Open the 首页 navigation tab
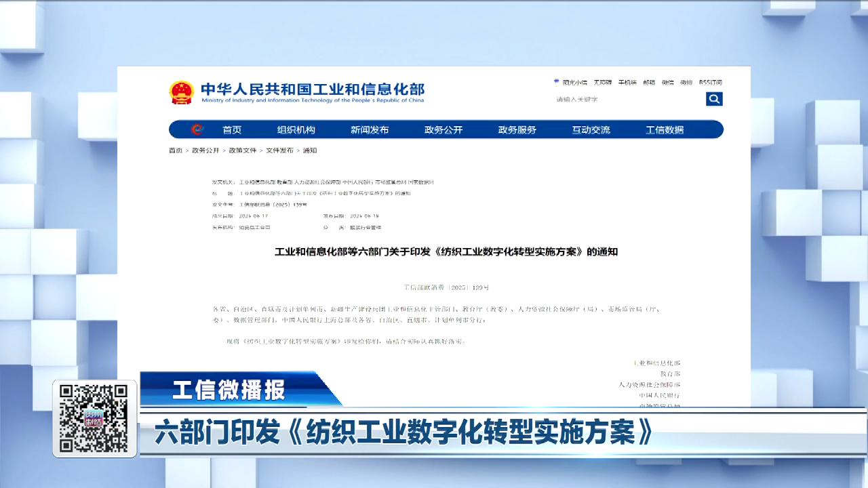 (x=232, y=129)
